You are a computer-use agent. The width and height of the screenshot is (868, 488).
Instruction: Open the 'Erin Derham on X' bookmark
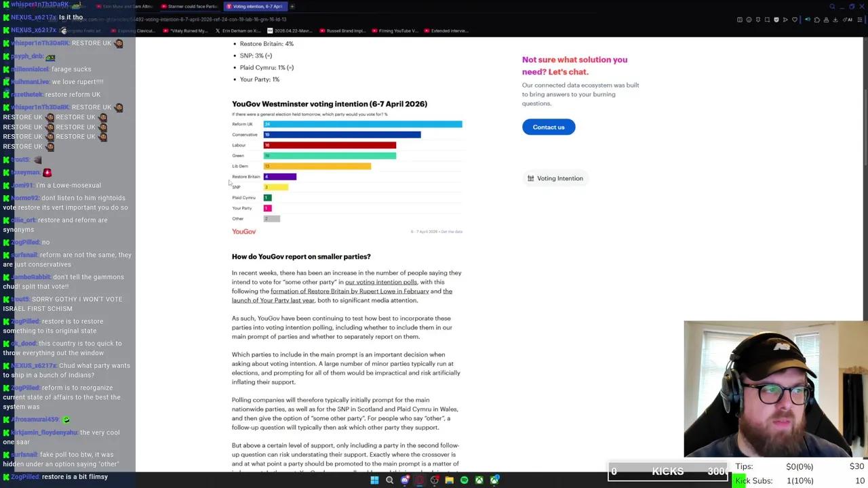[237, 30]
